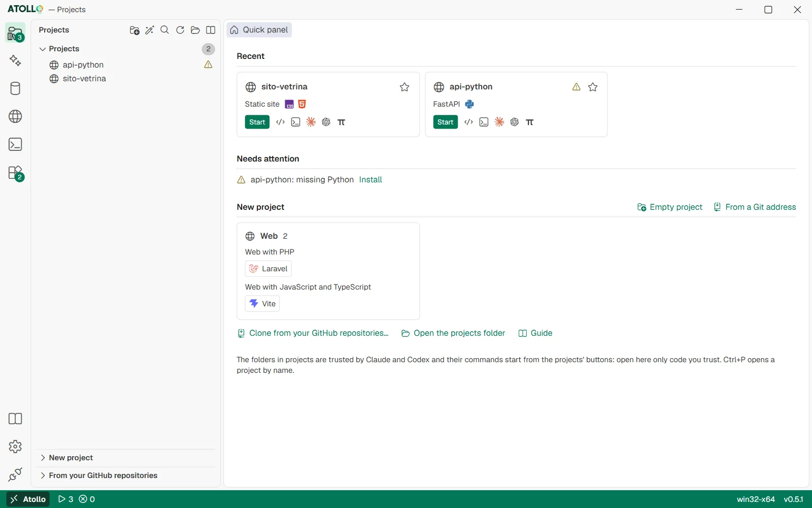Screen dimensions: 812x508
Task: Open the terminal view in sidebar
Action: tap(15, 144)
